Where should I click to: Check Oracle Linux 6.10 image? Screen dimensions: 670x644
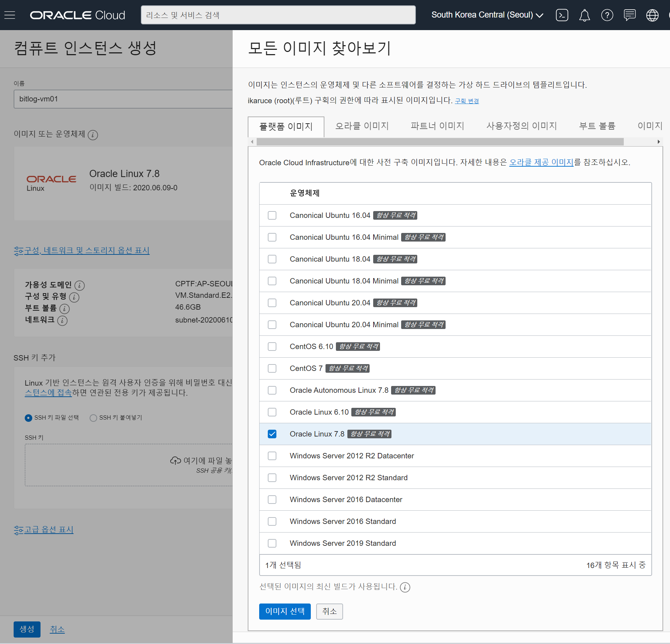[272, 412]
